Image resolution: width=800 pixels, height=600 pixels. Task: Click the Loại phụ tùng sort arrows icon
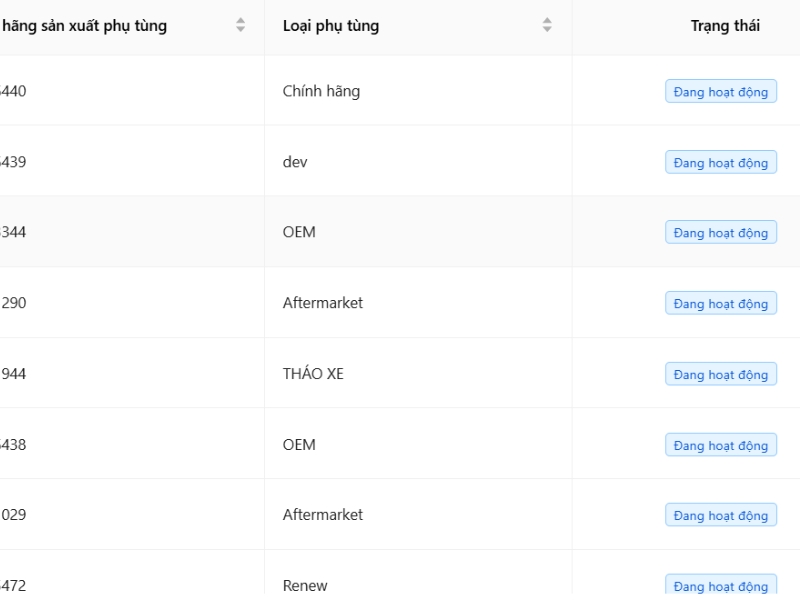pos(546,26)
